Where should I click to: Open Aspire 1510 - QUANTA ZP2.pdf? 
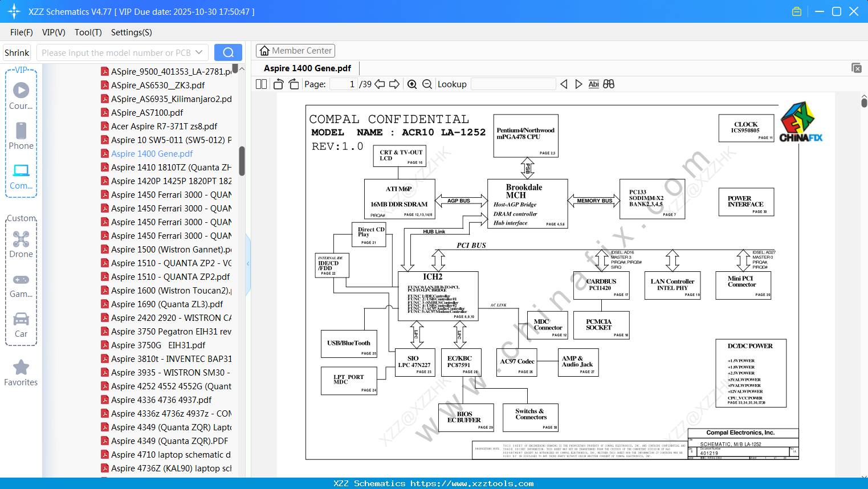[x=165, y=277]
